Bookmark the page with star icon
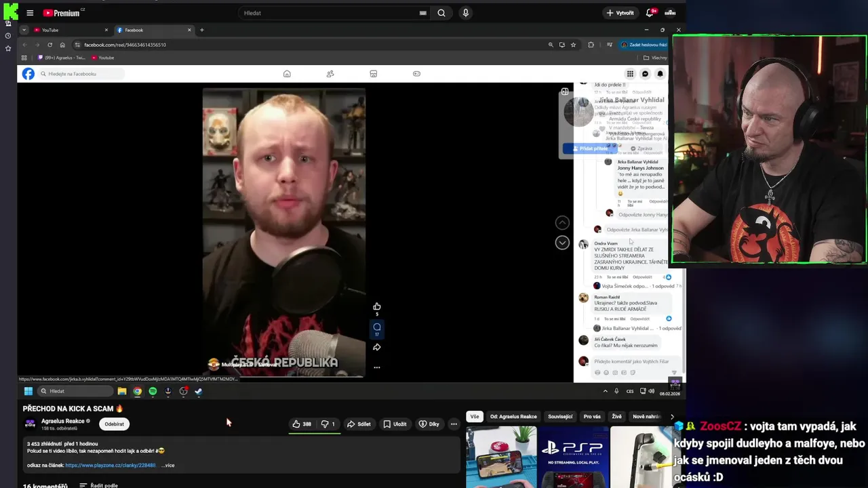The width and height of the screenshot is (868, 488). (573, 45)
